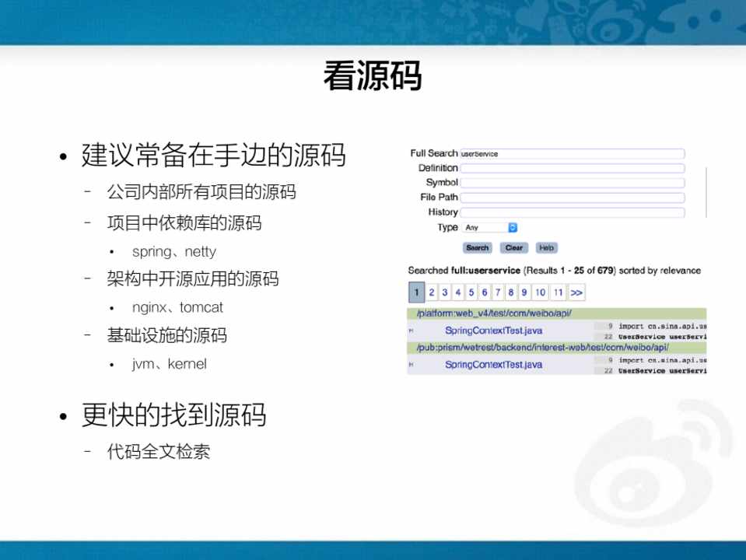The width and height of the screenshot is (746, 560).
Task: Click the Clear button
Action: 513,248
